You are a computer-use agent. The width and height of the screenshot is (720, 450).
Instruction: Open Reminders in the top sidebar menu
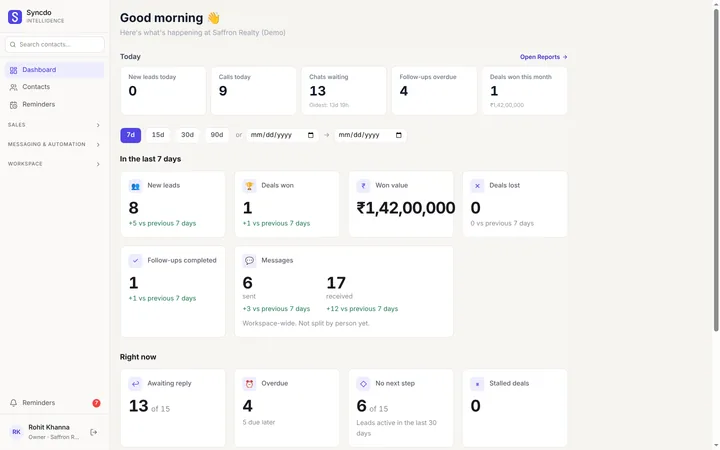pos(54,105)
